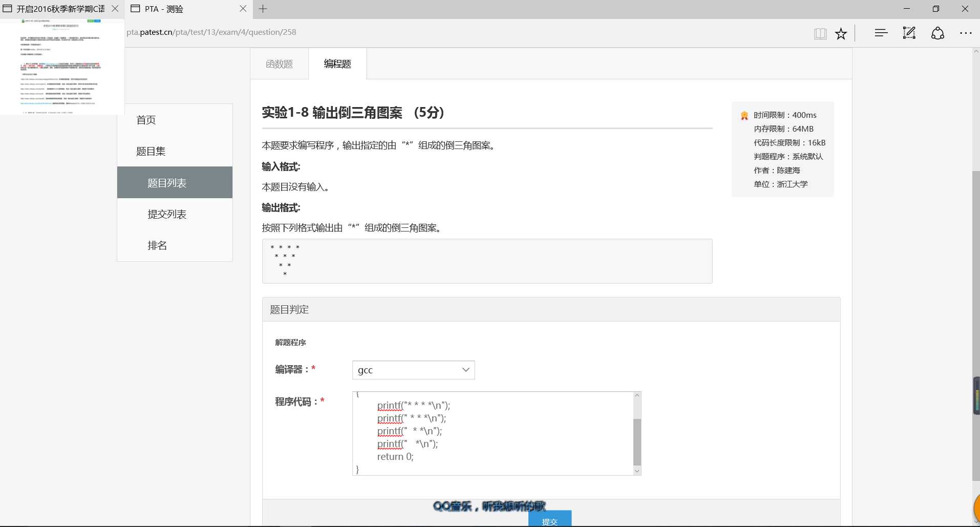The width and height of the screenshot is (980, 527).
Task: Close the PTA - 测验 tab
Action: (x=243, y=9)
